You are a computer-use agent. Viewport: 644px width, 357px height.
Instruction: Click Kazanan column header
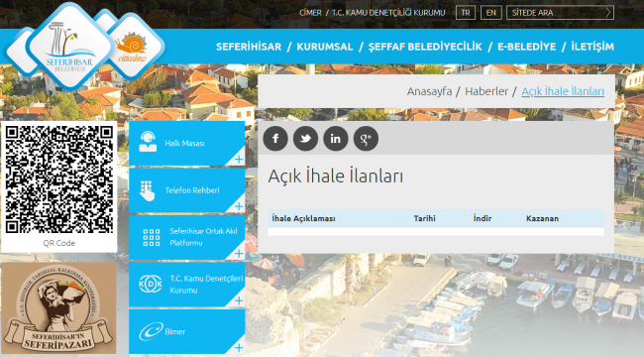(x=542, y=218)
